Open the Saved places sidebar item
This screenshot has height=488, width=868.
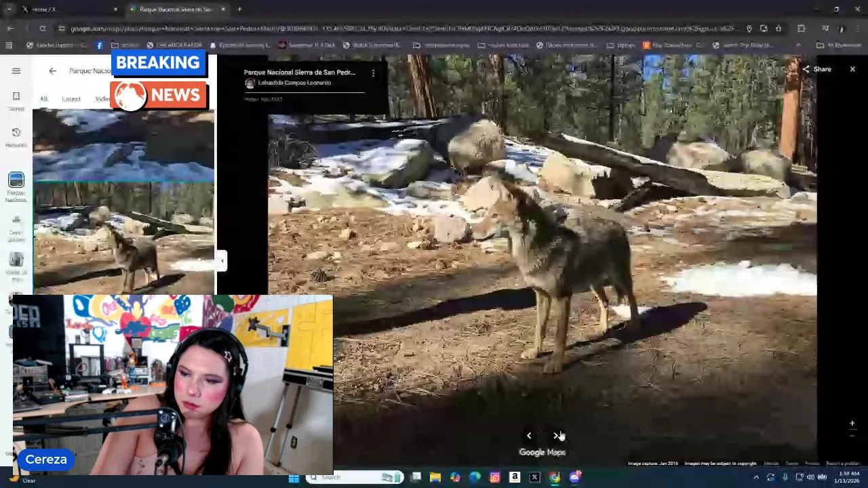pyautogui.click(x=16, y=100)
